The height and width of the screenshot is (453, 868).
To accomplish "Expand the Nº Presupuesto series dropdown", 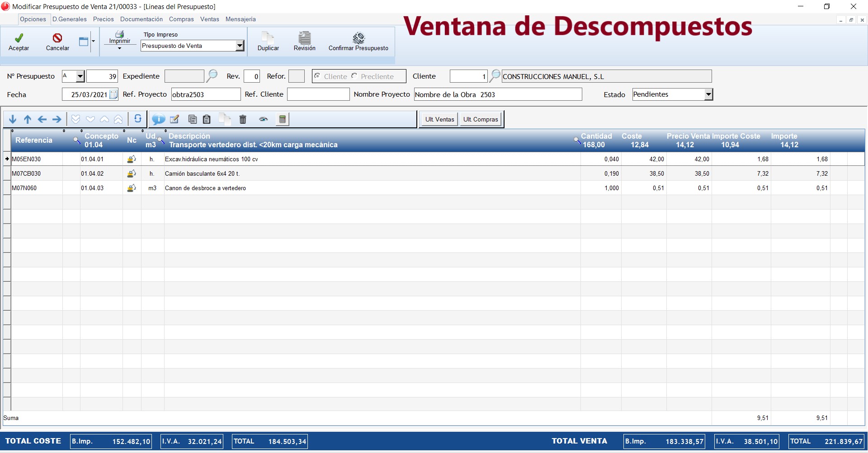I will click(80, 76).
